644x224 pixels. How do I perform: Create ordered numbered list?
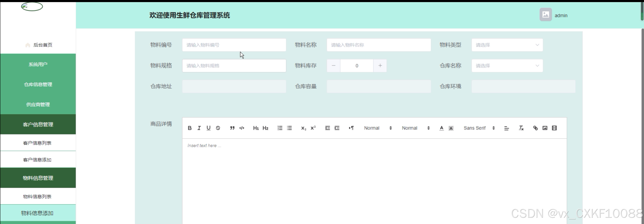[280, 128]
